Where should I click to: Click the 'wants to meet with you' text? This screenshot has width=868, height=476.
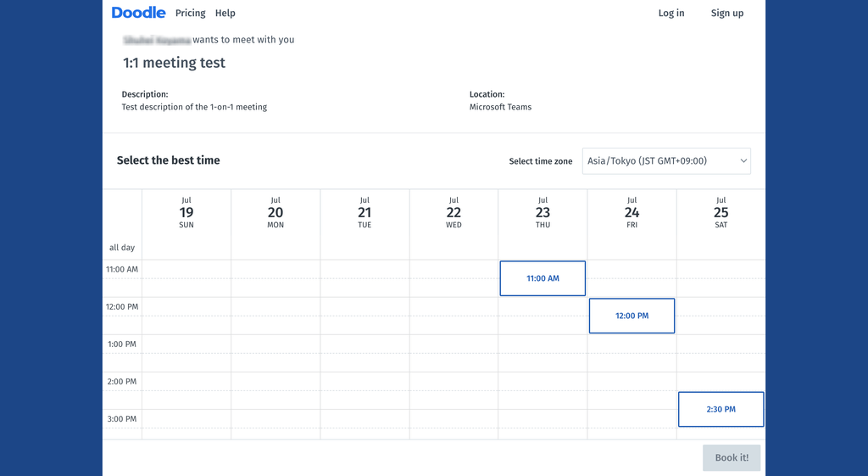pos(243,40)
